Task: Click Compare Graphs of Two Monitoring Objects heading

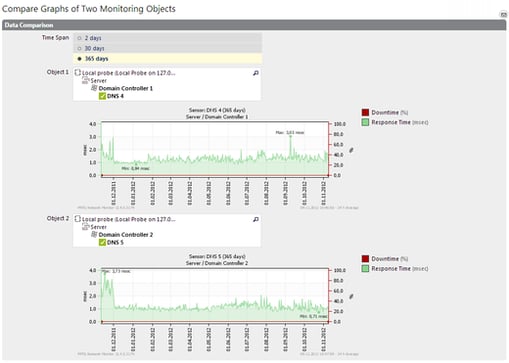Action: point(89,9)
